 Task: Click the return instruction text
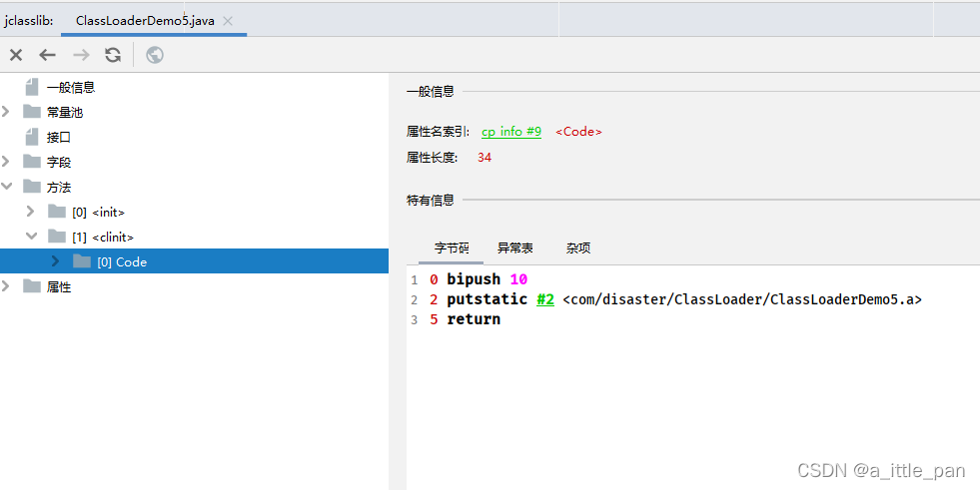coord(474,319)
